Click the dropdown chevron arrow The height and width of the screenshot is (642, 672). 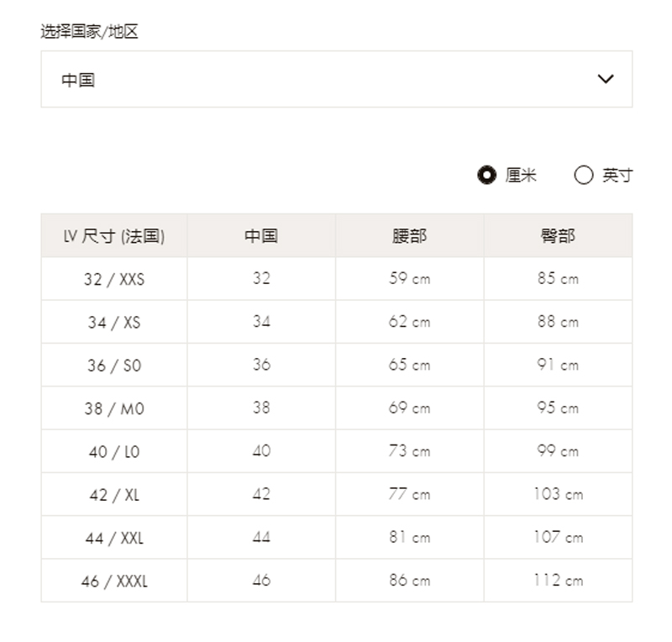point(606,79)
